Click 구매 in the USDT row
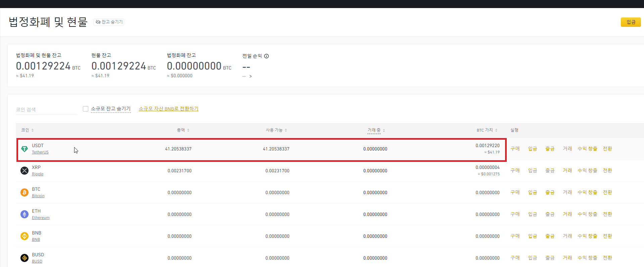Image resolution: width=644 pixels, height=267 pixels. [x=515, y=149]
